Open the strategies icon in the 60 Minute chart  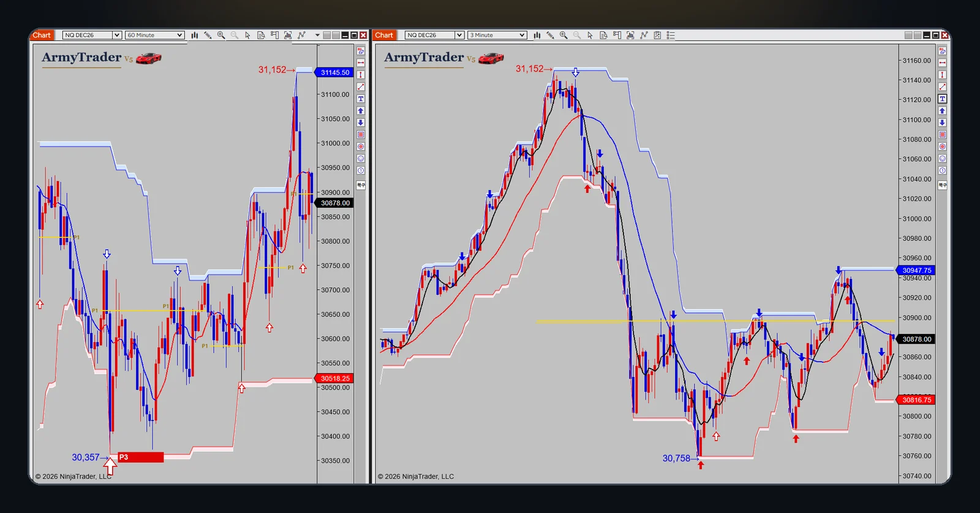pyautogui.click(x=301, y=35)
